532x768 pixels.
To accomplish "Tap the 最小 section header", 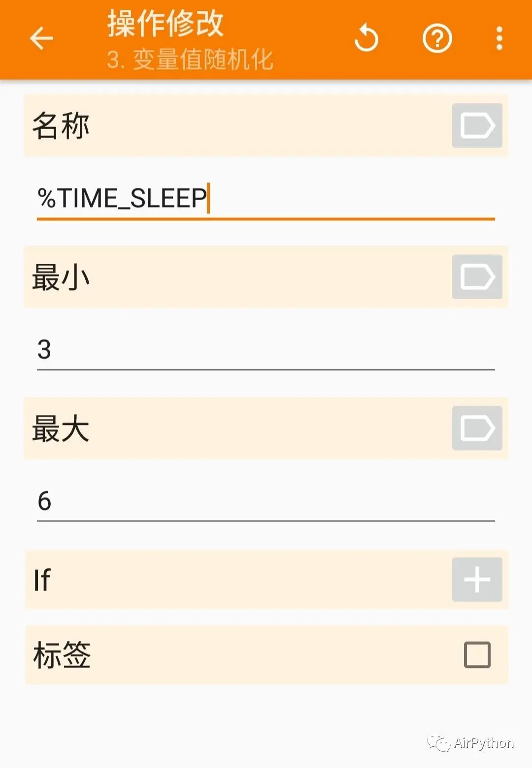I will [x=61, y=277].
